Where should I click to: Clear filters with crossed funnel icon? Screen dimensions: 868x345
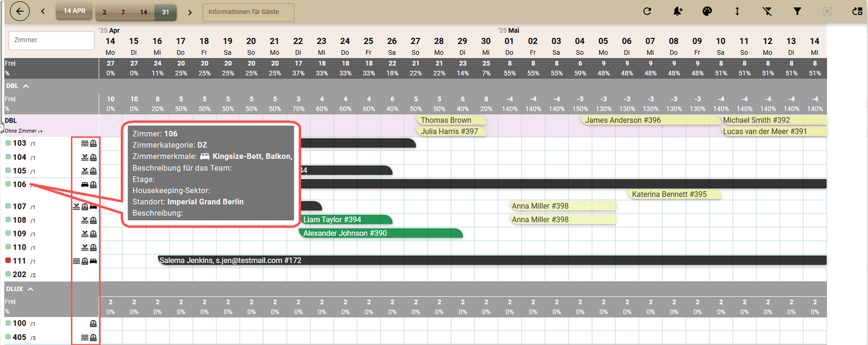[767, 11]
